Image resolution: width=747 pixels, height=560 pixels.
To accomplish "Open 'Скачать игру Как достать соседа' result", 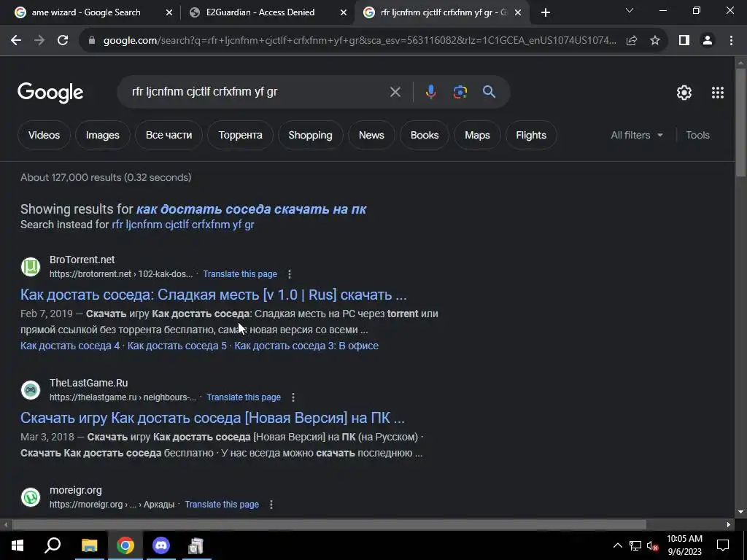I will 212,418.
